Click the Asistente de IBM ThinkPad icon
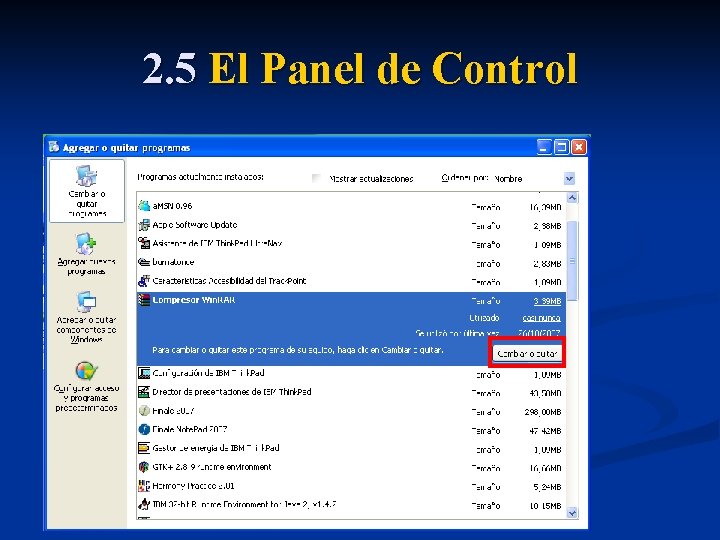Image resolution: width=720 pixels, height=540 pixels. [144, 243]
